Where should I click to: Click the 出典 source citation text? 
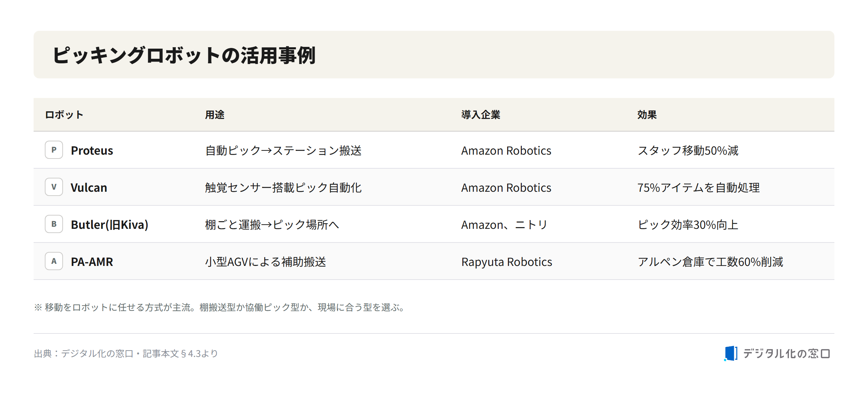tap(126, 353)
